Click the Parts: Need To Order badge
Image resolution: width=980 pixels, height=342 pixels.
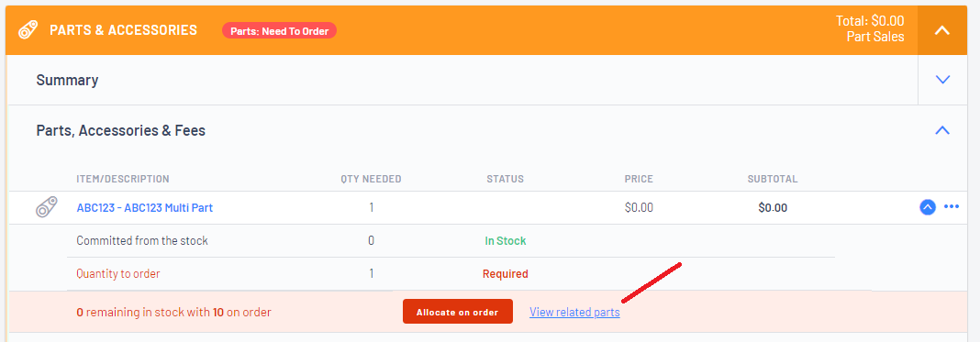click(279, 30)
